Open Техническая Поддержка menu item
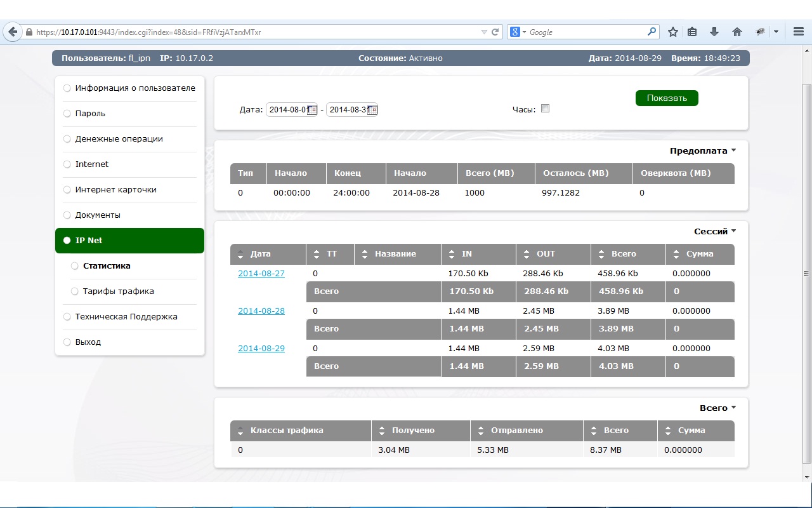The width and height of the screenshot is (812, 508). pyautogui.click(x=126, y=317)
